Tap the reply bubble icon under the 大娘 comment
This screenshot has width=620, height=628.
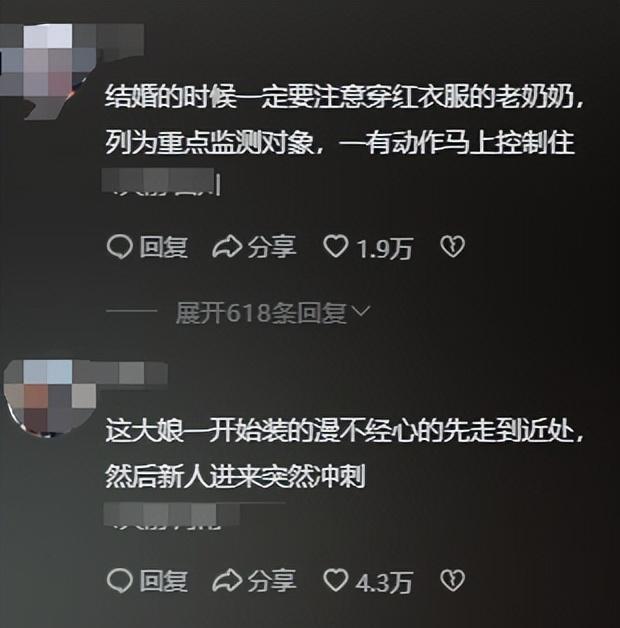tap(119, 581)
